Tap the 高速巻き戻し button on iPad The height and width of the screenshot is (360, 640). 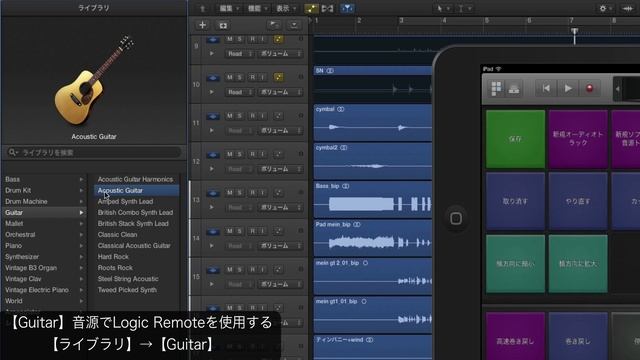click(x=515, y=336)
